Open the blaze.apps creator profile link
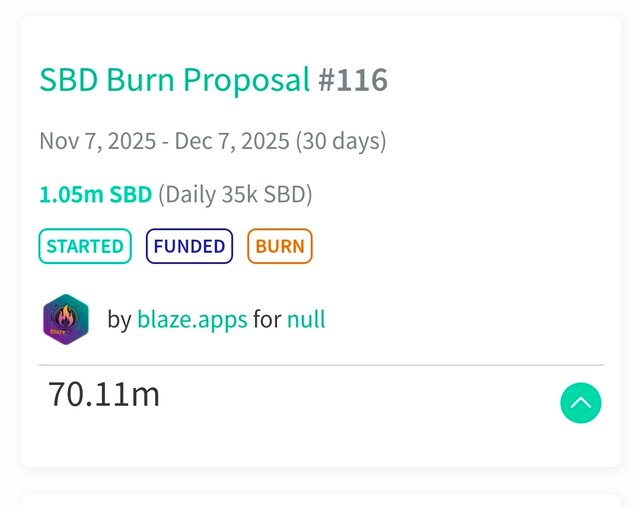The width and height of the screenshot is (640, 506). 192,320
